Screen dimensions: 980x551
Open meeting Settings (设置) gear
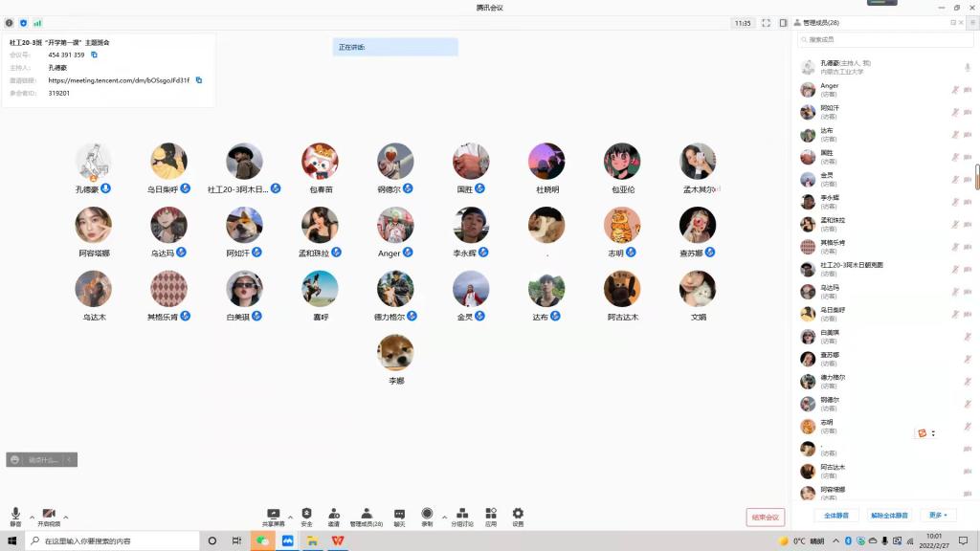(518, 515)
